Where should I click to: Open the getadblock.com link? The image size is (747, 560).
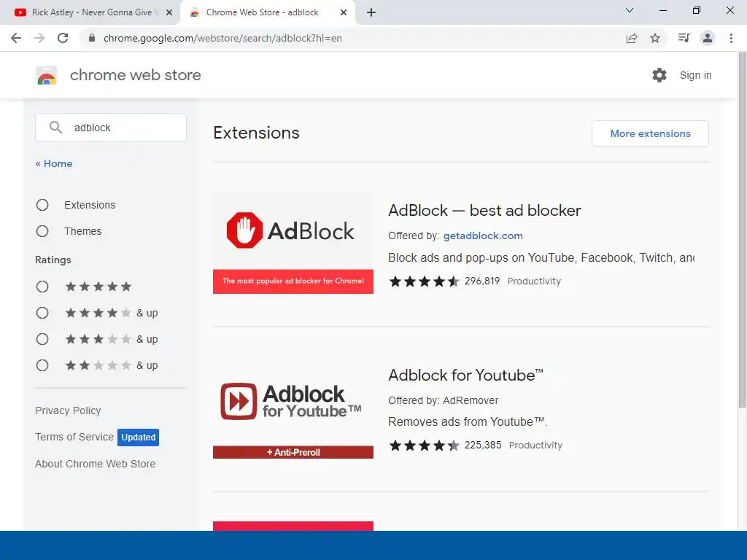pyautogui.click(x=483, y=236)
